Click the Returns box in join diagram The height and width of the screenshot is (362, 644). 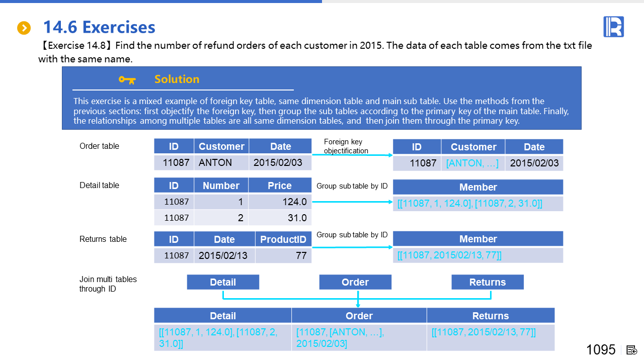(488, 282)
